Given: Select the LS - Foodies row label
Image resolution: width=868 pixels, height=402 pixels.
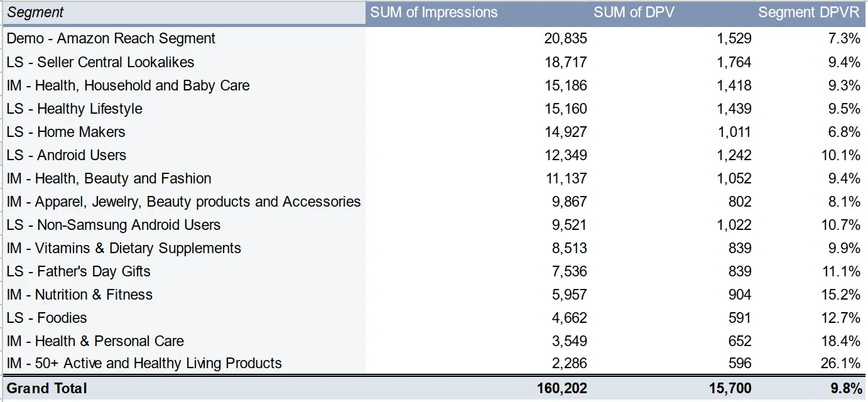Looking at the screenshot, I should pos(47,318).
